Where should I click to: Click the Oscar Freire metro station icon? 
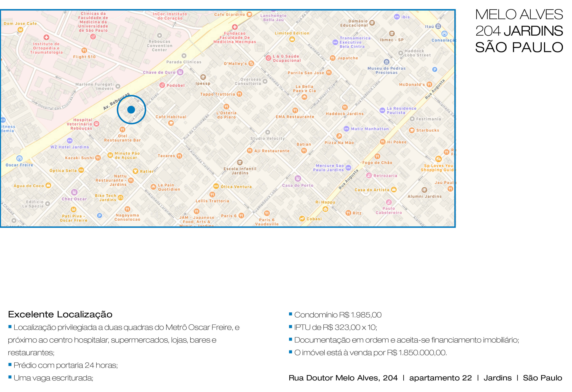click(19, 158)
